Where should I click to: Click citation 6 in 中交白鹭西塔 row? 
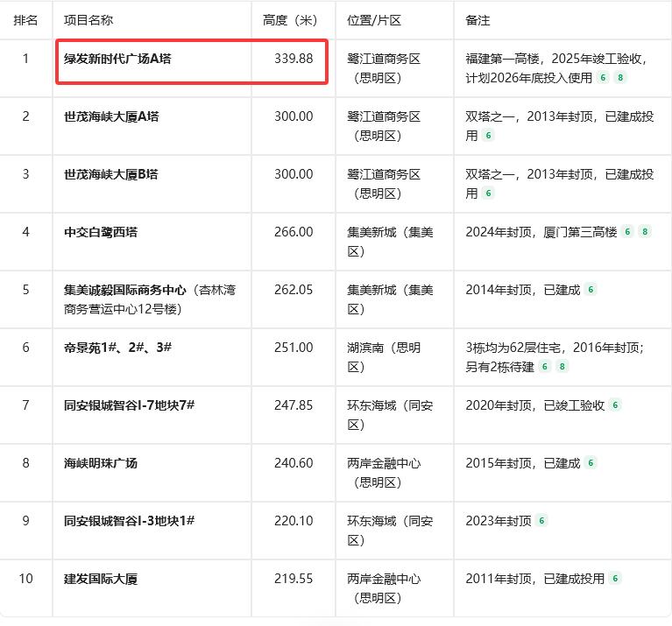pos(627,232)
